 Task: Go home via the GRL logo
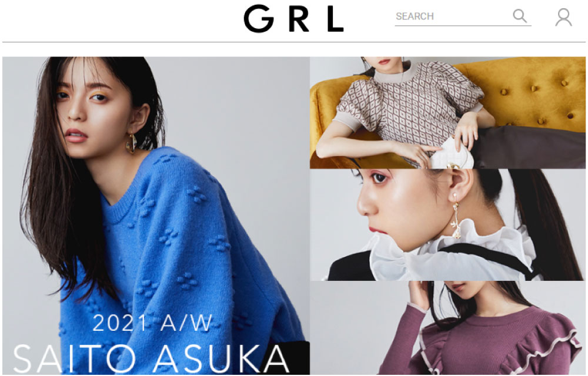tap(293, 19)
